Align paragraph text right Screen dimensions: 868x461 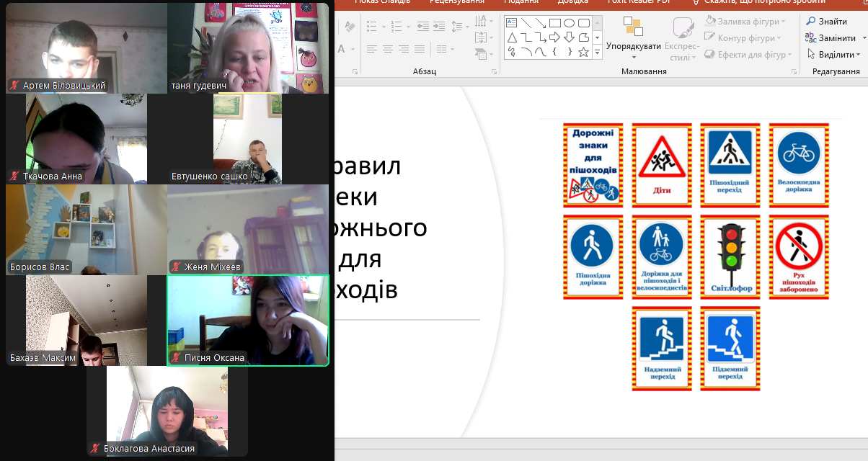pos(404,49)
